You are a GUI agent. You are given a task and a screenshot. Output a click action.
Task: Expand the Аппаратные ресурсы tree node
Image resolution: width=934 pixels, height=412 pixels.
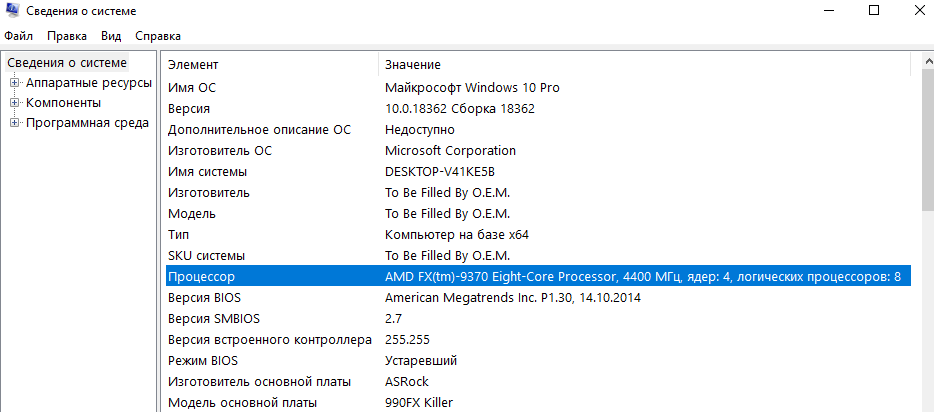click(15, 83)
